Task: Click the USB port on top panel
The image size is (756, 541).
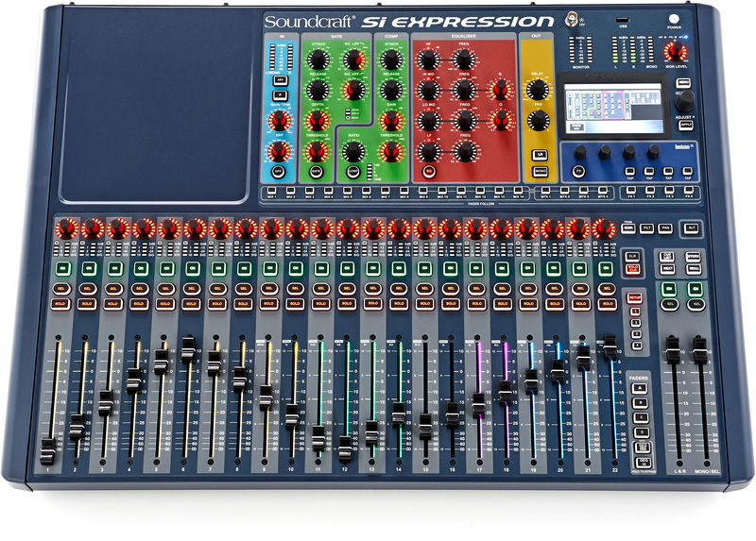Action: (x=622, y=20)
